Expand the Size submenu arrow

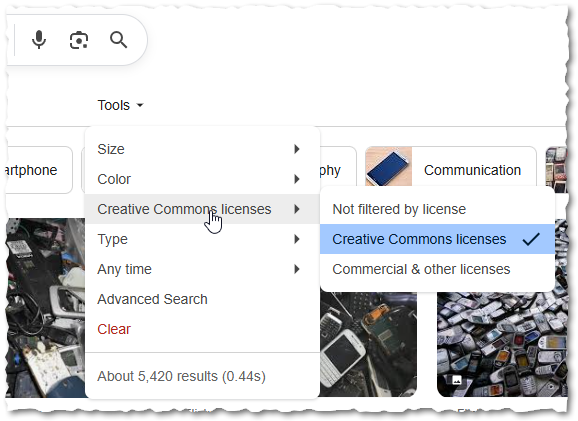coord(297,149)
